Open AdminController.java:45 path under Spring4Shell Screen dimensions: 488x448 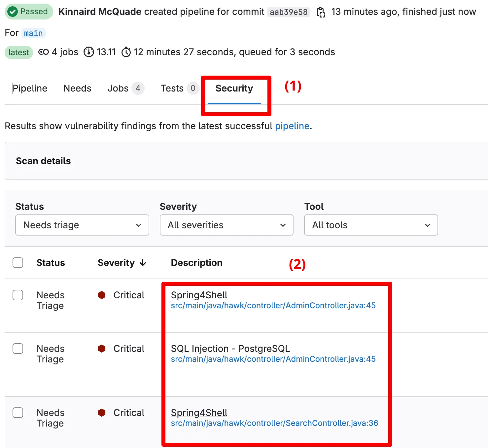pos(273,306)
